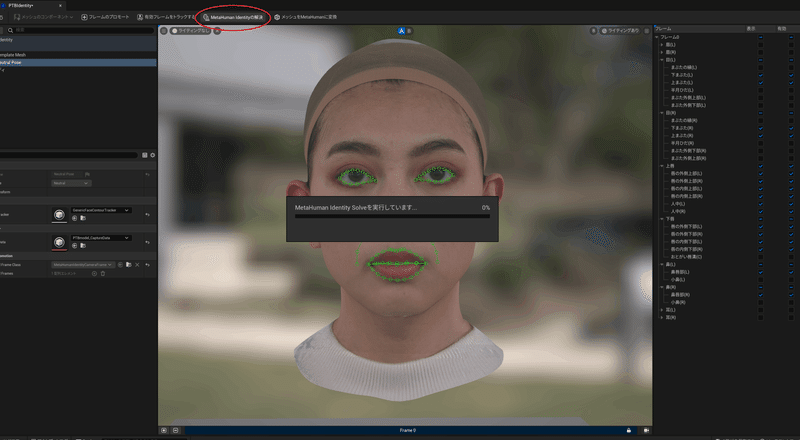Screen dimensions: 800x440
Task: Browse to PTBmodel_CaptureData in content browser
Action: point(83,246)
